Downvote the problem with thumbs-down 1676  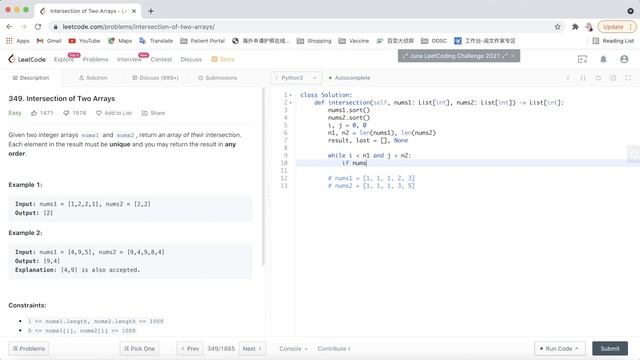click(74, 113)
